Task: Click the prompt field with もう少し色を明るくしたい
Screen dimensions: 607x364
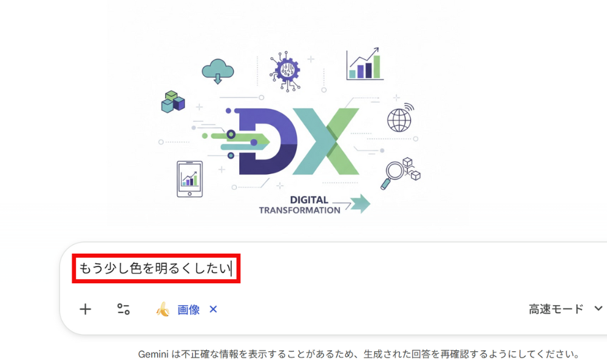Action: pyautogui.click(x=157, y=268)
